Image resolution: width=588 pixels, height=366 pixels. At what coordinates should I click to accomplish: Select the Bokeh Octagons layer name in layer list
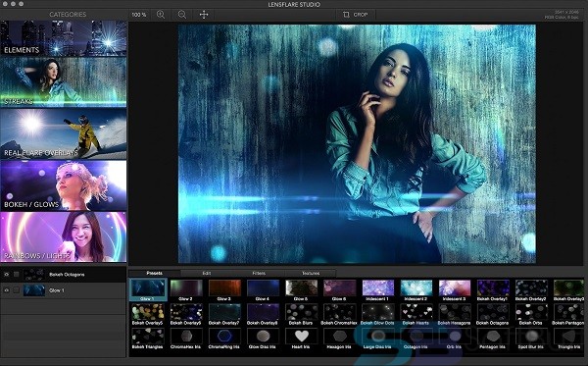point(67,275)
